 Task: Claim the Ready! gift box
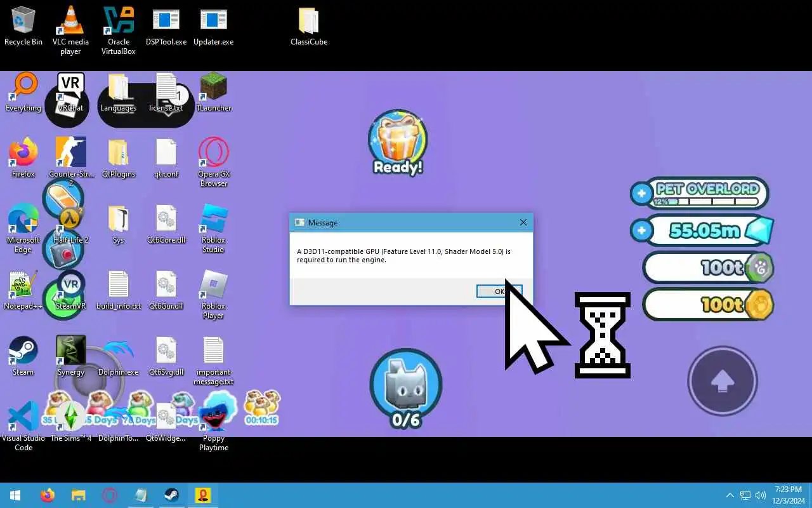pyautogui.click(x=398, y=143)
